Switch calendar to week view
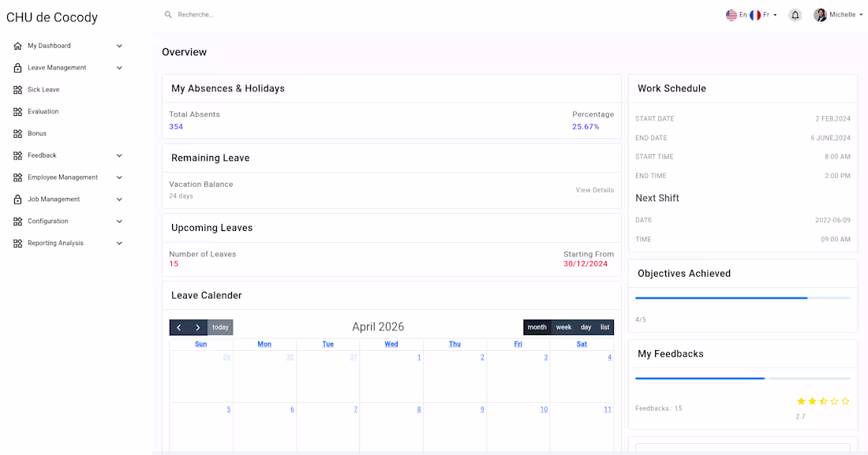The height and width of the screenshot is (455, 868). 563,326
